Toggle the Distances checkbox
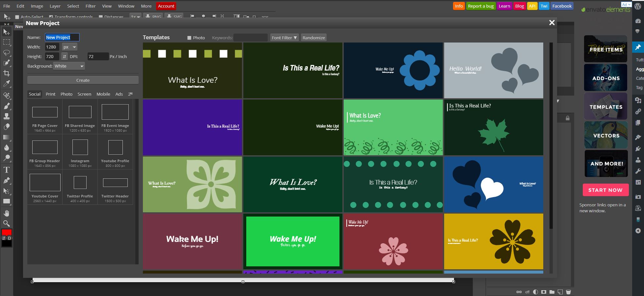Viewport: 644px width, 296px height. 101,17
